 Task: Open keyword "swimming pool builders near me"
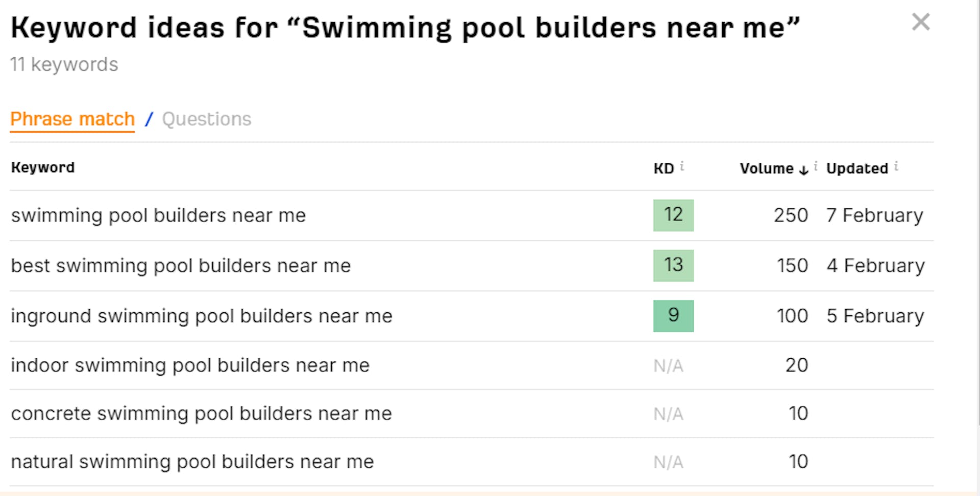(158, 215)
